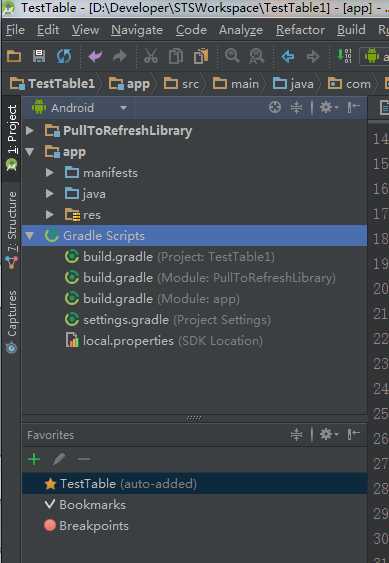
Task: Click the Redo gray arrow icon
Action: tap(120, 56)
